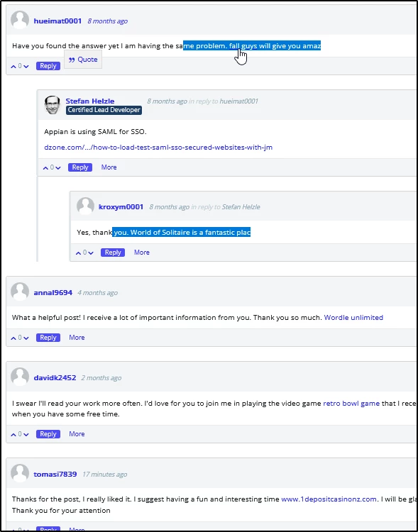Downvote hueimat0001's comment
The image size is (418, 532).
[26, 67]
